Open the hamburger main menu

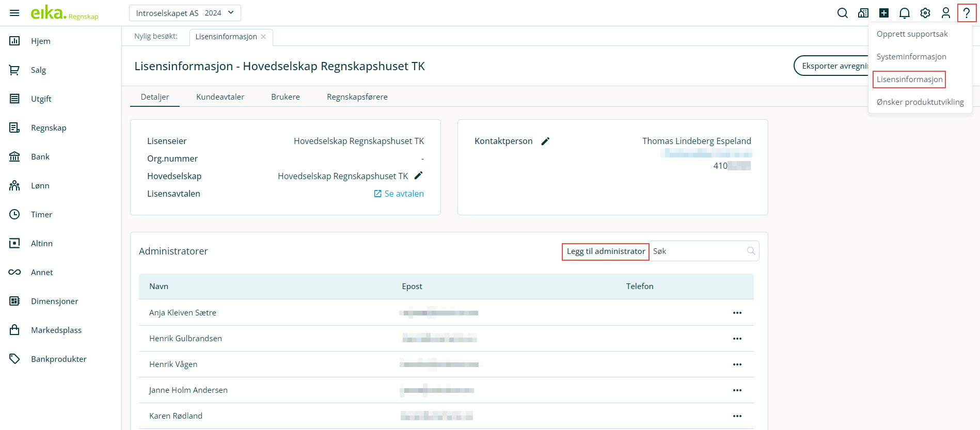[x=14, y=13]
